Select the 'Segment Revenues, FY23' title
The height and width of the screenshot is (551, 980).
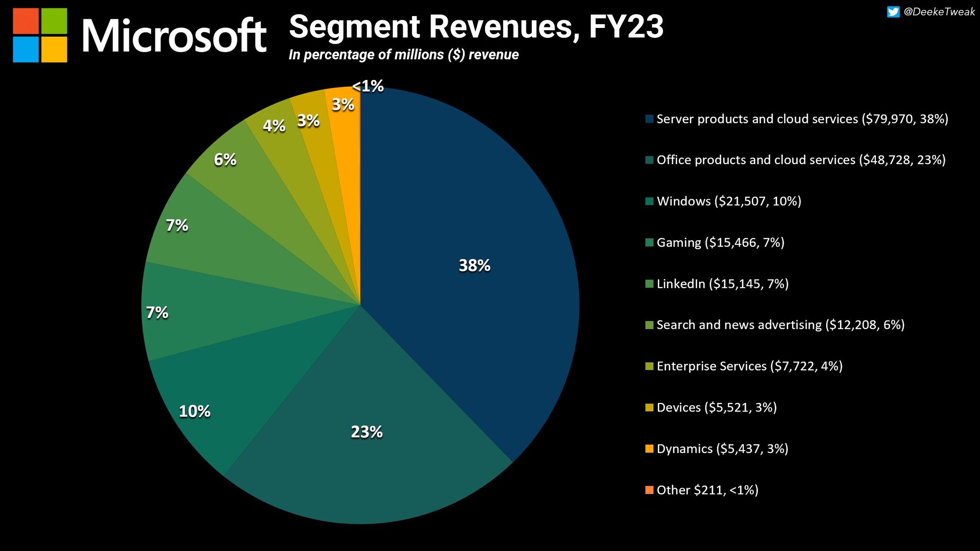click(x=476, y=26)
